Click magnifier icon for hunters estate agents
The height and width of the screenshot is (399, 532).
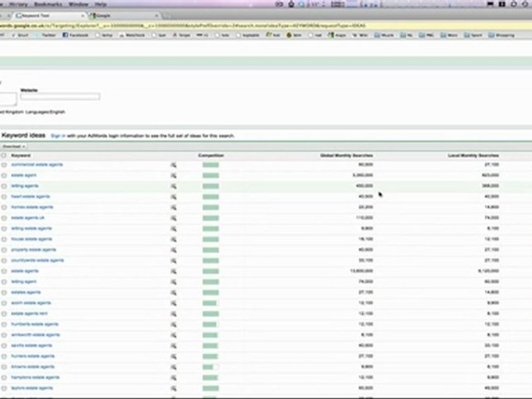[173, 356]
